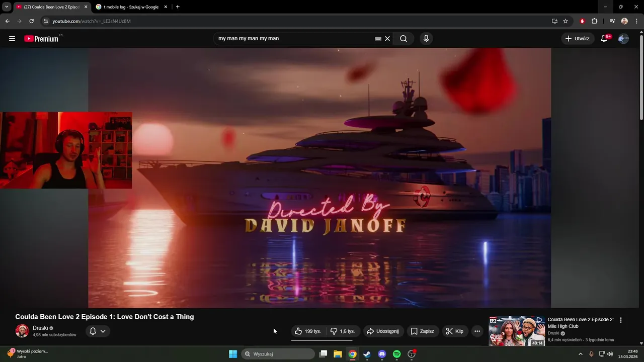Click the youtube.com address bar URL

(x=92, y=21)
